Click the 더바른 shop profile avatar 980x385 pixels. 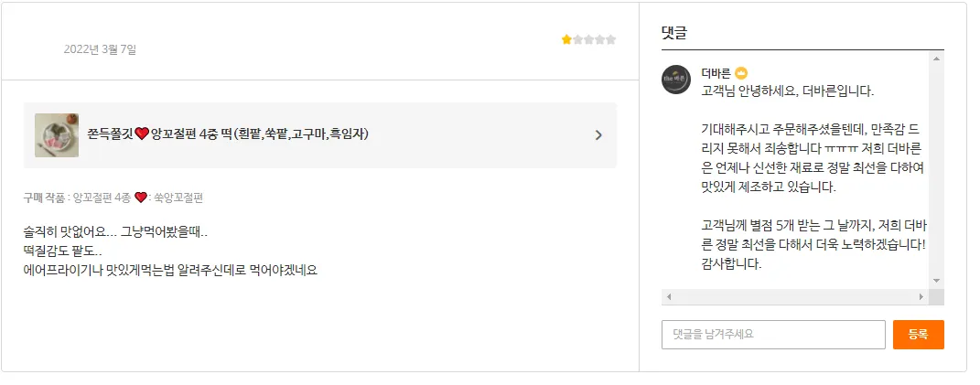[676, 80]
